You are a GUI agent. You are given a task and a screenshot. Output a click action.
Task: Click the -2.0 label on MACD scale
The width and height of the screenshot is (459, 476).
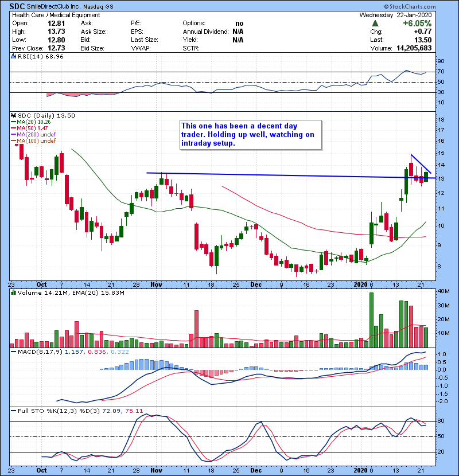click(x=442, y=401)
